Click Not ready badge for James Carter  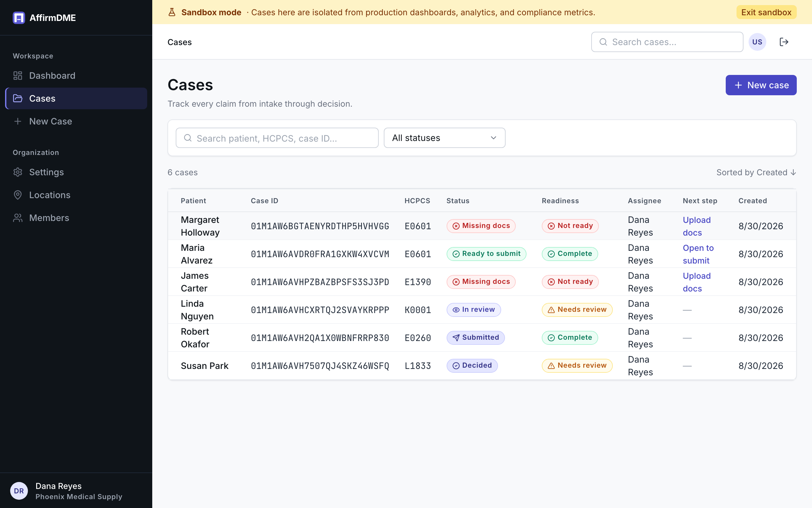tap(570, 282)
